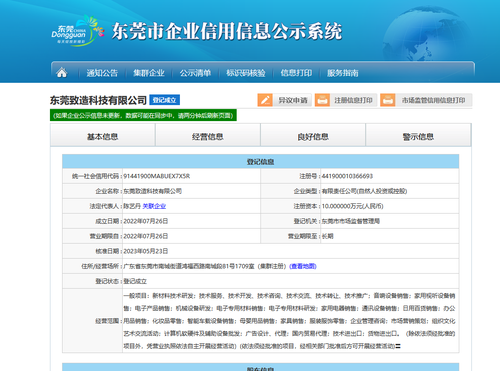Click the Dongguan logo
Viewport: 500px width, 371px height.
[x=78, y=31]
